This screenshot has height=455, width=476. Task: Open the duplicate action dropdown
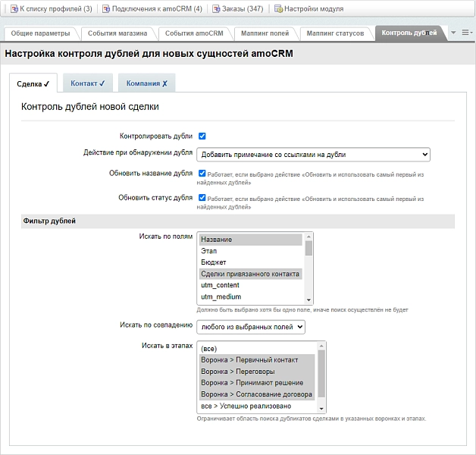tap(313, 155)
